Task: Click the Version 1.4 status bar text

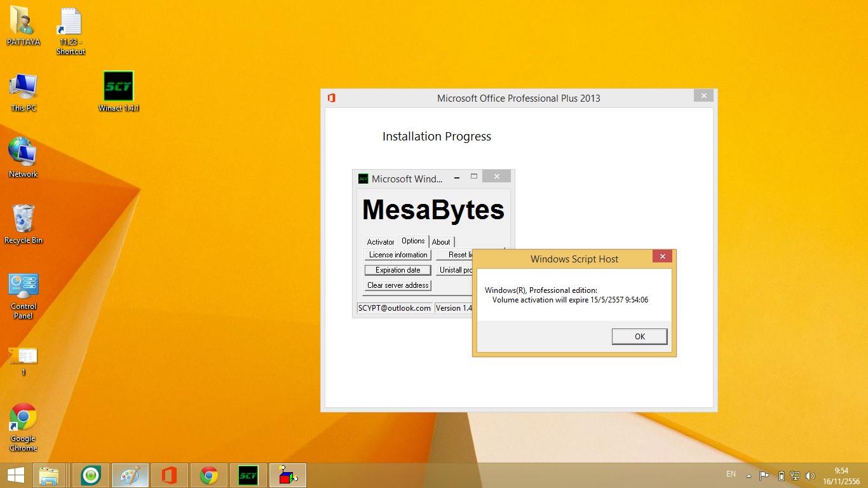Action: 454,308
